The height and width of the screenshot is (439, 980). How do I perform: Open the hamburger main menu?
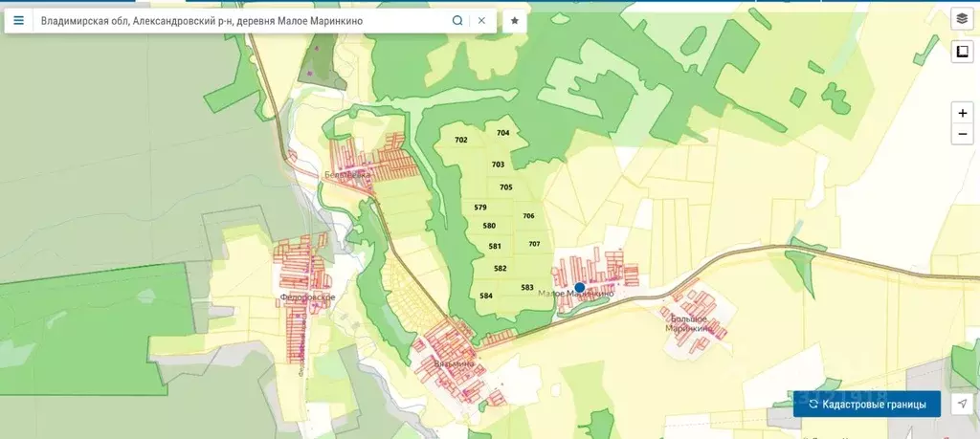(18, 20)
